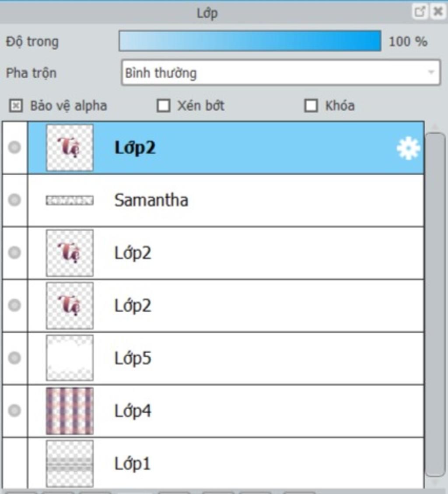Close the Lớp layers panel
Screen dimensions: 448x494
click(x=438, y=12)
